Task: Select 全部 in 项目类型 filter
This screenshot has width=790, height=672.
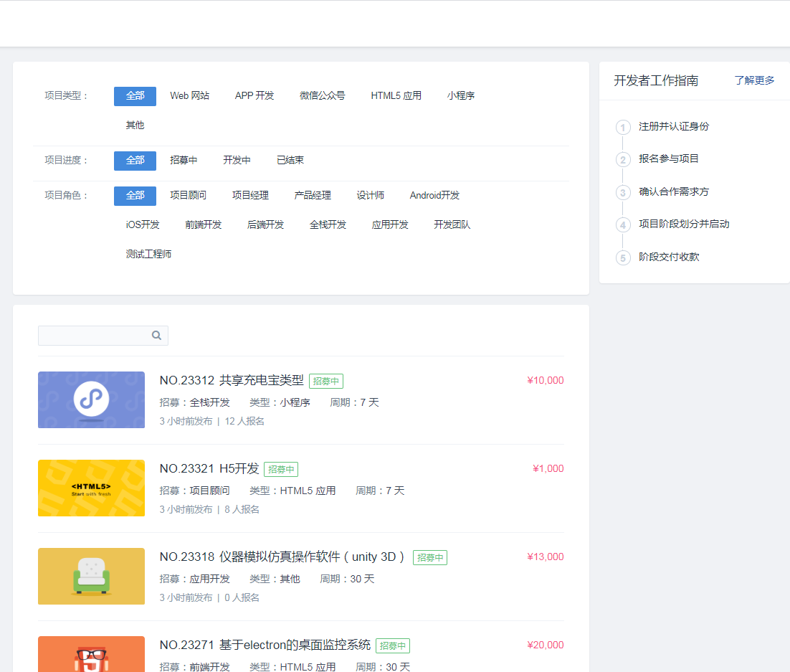Action: click(135, 96)
